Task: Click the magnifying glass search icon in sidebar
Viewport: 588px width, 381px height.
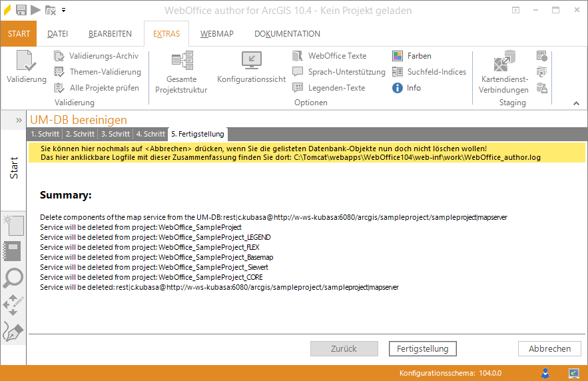Action: (x=13, y=278)
